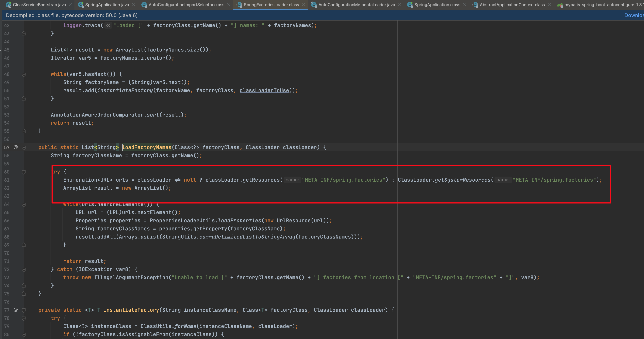Click line number 61 in gutter

click(x=7, y=180)
